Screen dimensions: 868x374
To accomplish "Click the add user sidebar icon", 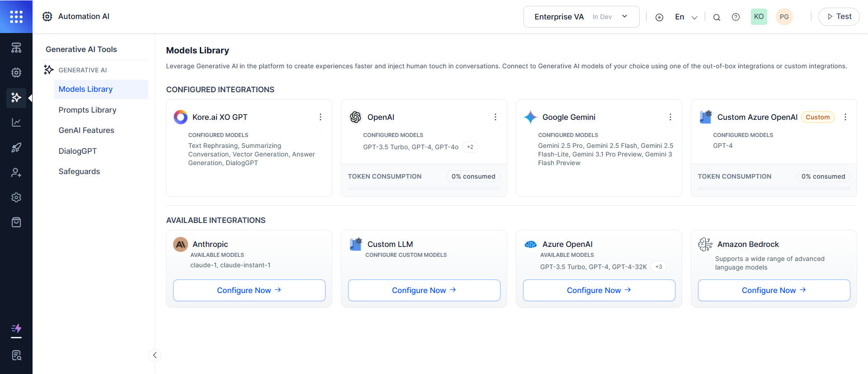I will (x=16, y=172).
